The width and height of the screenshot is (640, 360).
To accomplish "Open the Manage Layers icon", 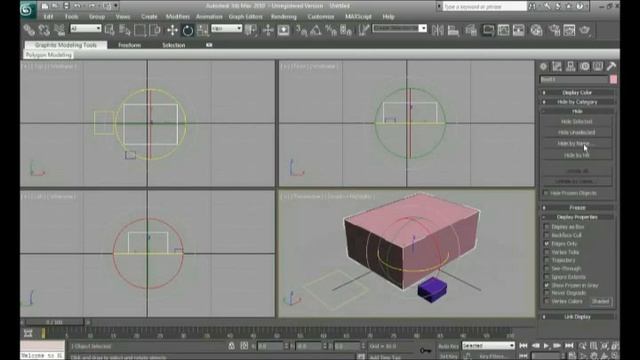I will pyautogui.click(x=471, y=30).
